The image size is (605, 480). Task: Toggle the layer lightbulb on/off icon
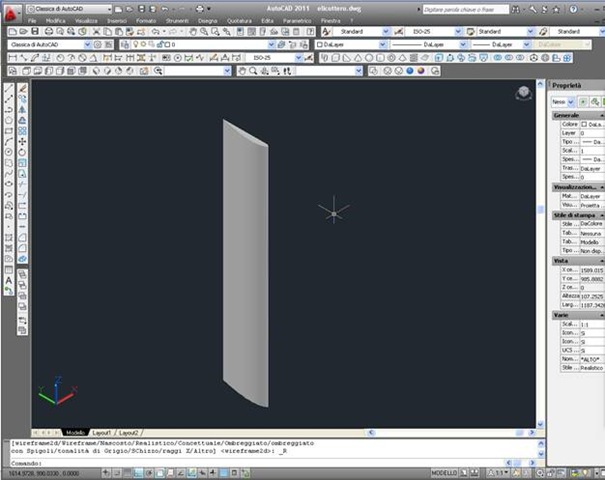[x=136, y=45]
